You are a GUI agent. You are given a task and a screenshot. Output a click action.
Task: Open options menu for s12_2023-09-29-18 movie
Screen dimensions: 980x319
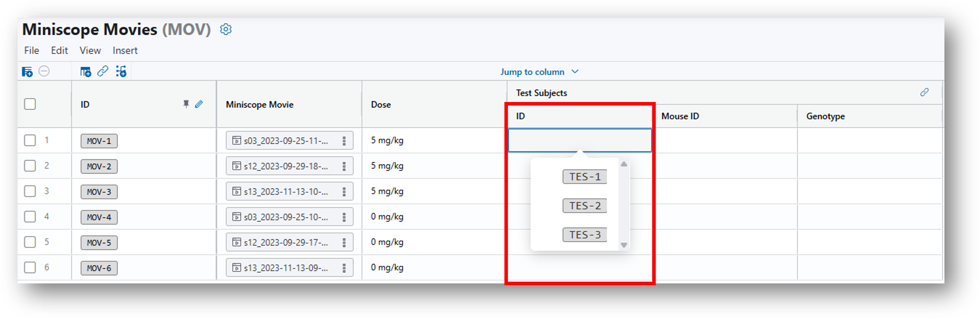(x=344, y=166)
